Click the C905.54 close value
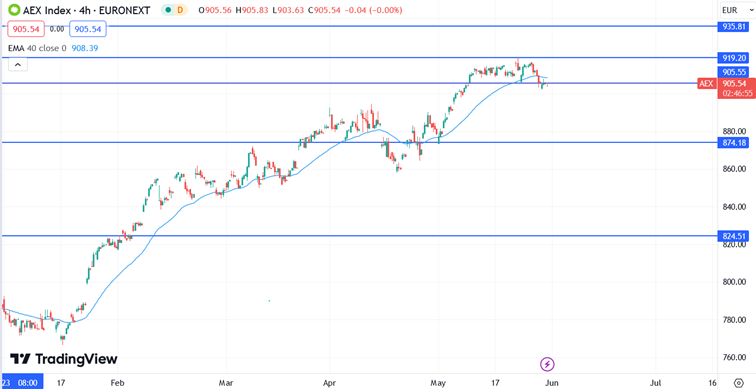The image size is (756, 389). pos(323,10)
